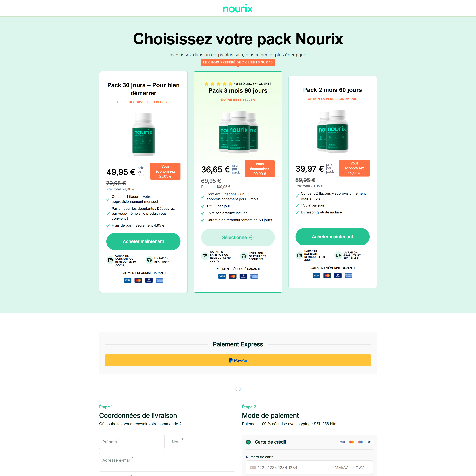Click the nourix logo in the header
476x476 pixels.
238,9
